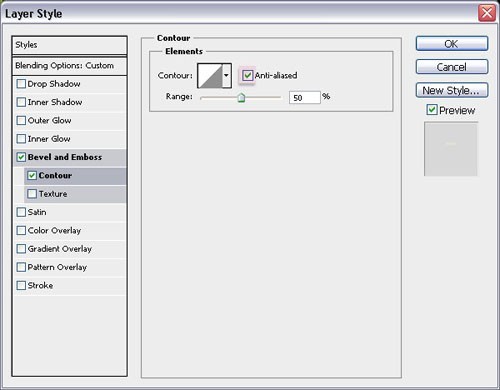Close the Layer Style dialog
Viewport: 500px width, 390px height.
tap(487, 13)
